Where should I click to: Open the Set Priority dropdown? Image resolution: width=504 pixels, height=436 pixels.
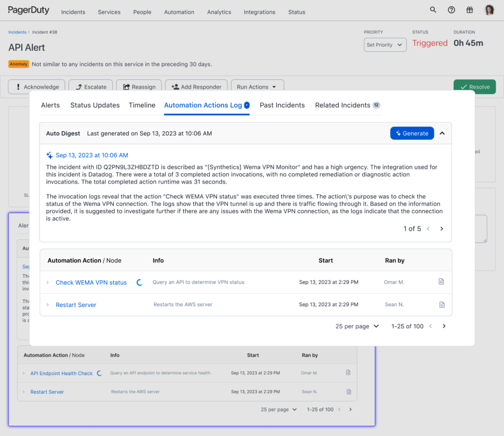(385, 44)
